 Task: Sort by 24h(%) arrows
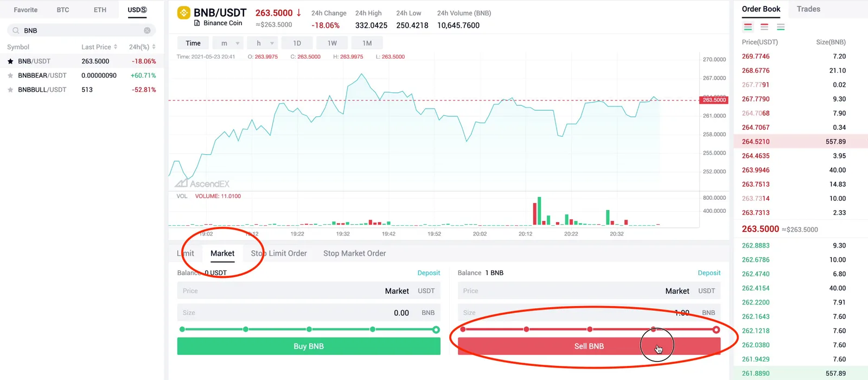pyautogui.click(x=154, y=47)
